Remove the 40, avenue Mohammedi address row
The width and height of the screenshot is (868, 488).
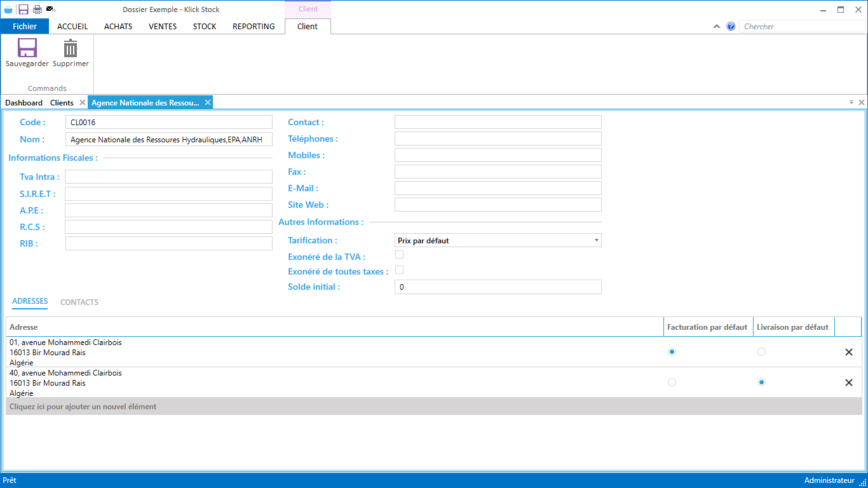tap(848, 383)
